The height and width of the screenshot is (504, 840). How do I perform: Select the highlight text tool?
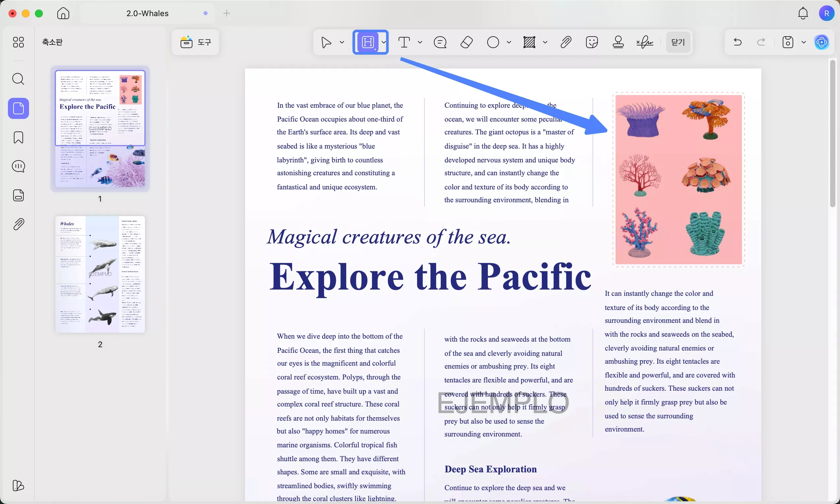[368, 42]
